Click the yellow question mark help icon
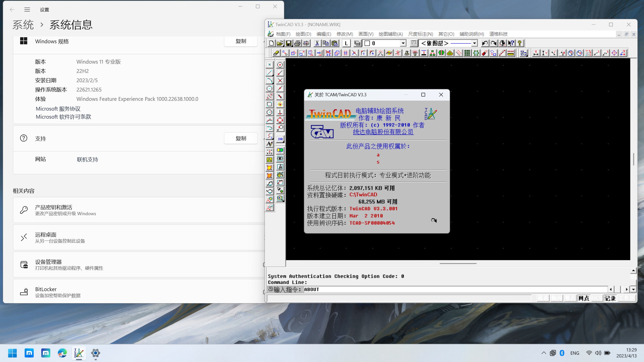Image resolution: width=644 pixels, height=362 pixels. point(520,43)
